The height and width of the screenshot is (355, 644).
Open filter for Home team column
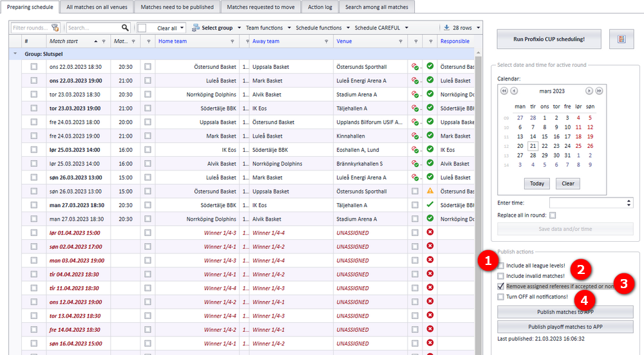(232, 41)
